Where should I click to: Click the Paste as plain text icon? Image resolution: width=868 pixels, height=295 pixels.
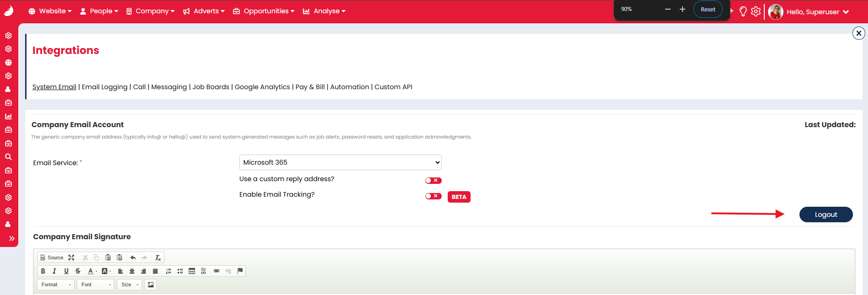108,257
